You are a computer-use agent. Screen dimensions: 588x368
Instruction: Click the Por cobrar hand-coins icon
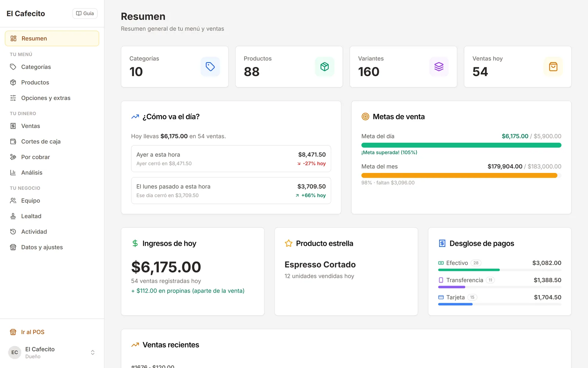pyautogui.click(x=13, y=157)
